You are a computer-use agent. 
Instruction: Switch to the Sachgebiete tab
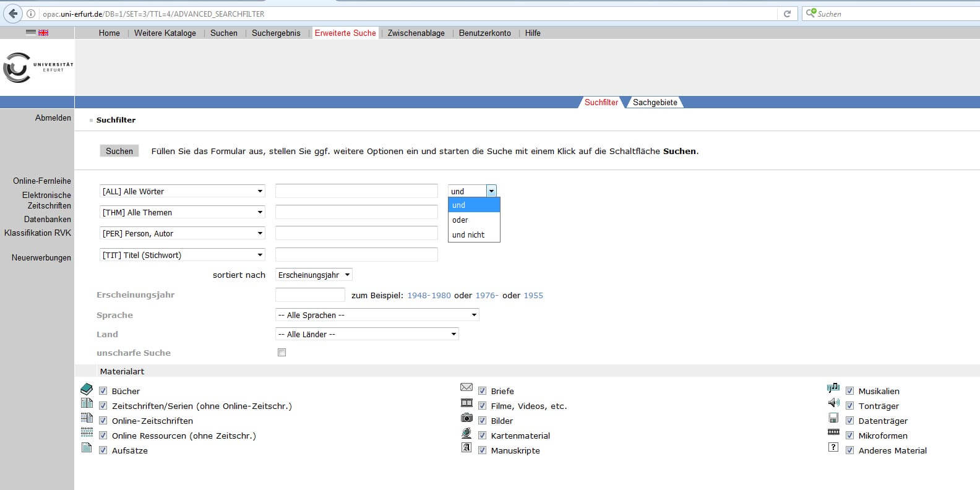(655, 103)
